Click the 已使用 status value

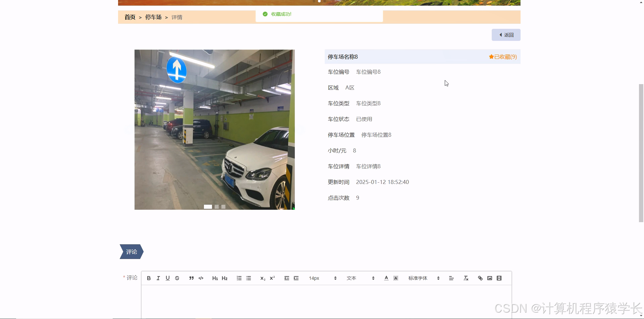[x=364, y=119]
